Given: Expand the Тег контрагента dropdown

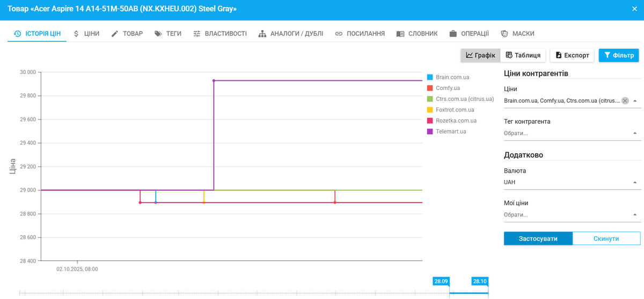Looking at the screenshot, I should 635,133.
